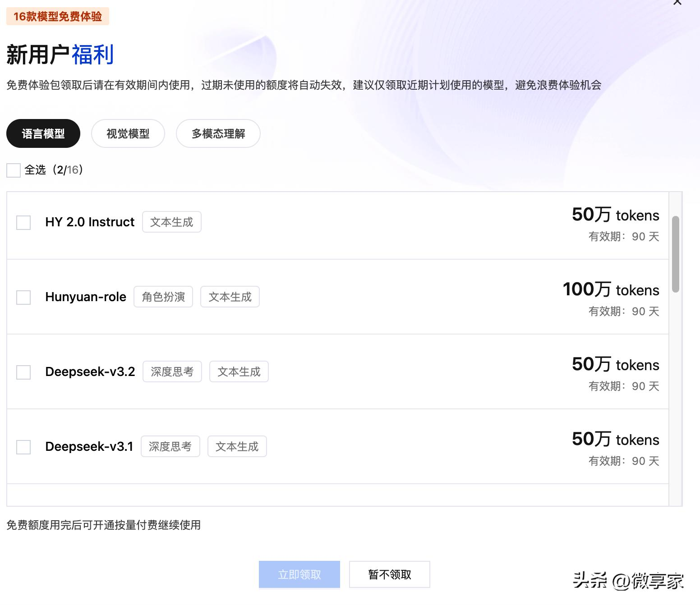Click the 暂不领取 button
700x605 pixels.
(390, 574)
